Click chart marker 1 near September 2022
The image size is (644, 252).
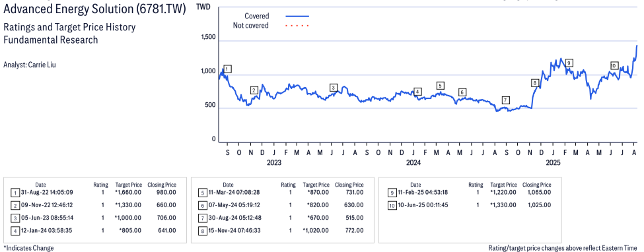click(x=227, y=69)
